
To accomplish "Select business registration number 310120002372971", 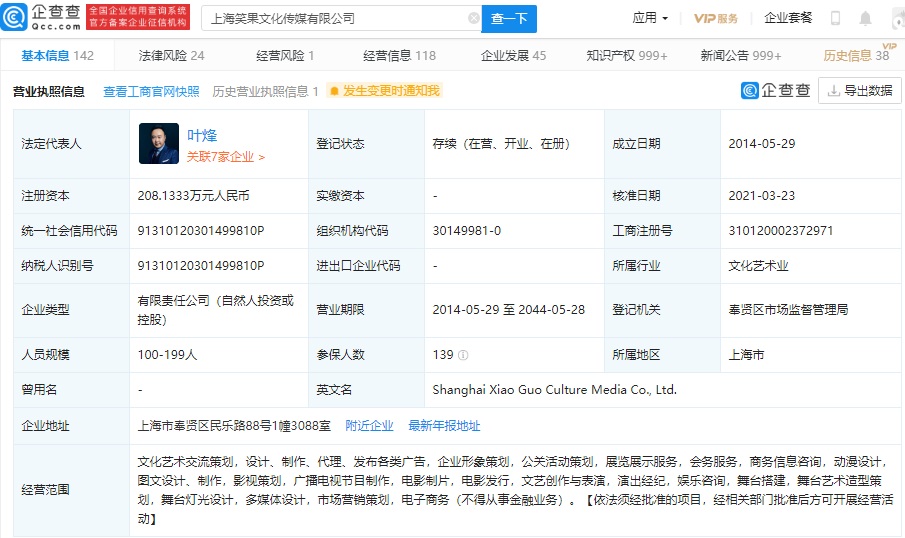I will 781,231.
